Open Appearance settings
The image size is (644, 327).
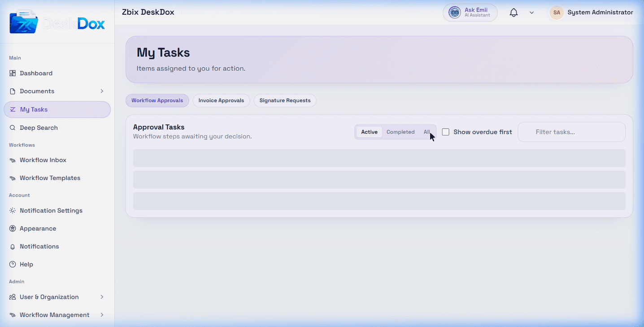click(57, 228)
